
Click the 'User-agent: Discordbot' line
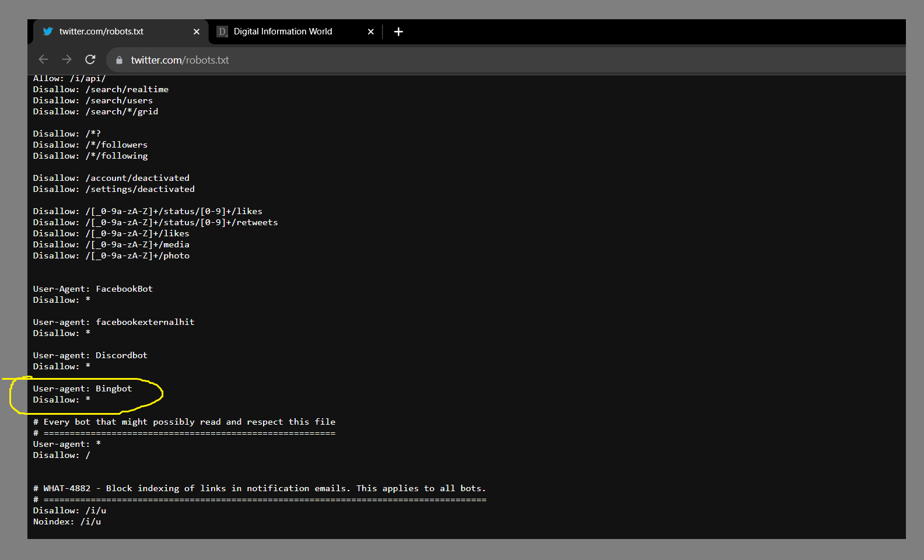[x=90, y=355]
